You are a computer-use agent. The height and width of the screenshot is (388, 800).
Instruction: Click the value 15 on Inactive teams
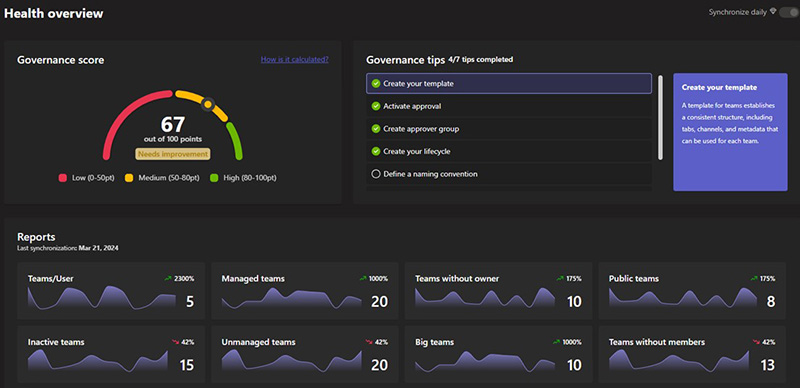186,366
